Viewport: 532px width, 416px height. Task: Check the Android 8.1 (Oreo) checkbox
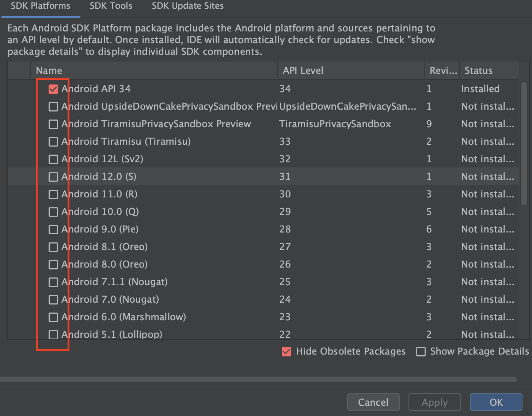coord(53,247)
